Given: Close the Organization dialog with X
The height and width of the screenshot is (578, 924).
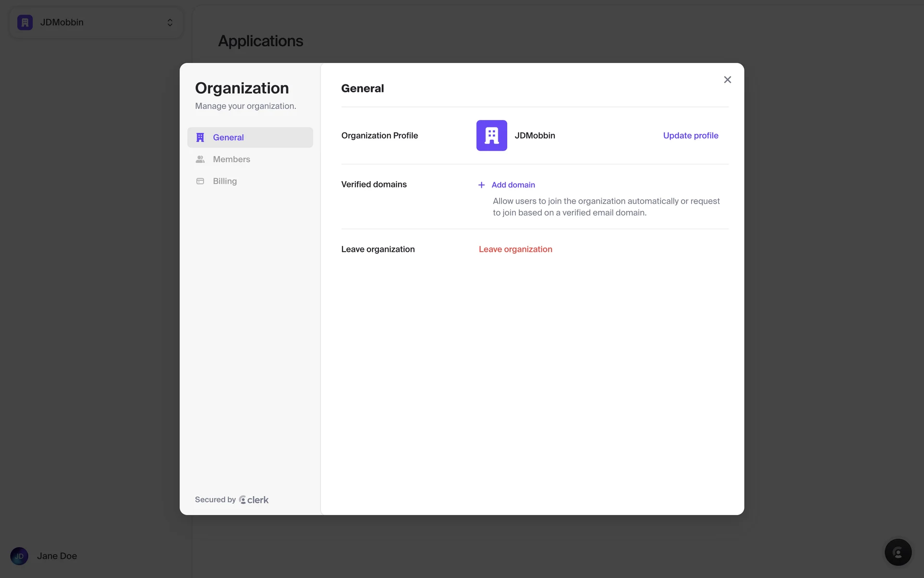Looking at the screenshot, I should tap(727, 80).
